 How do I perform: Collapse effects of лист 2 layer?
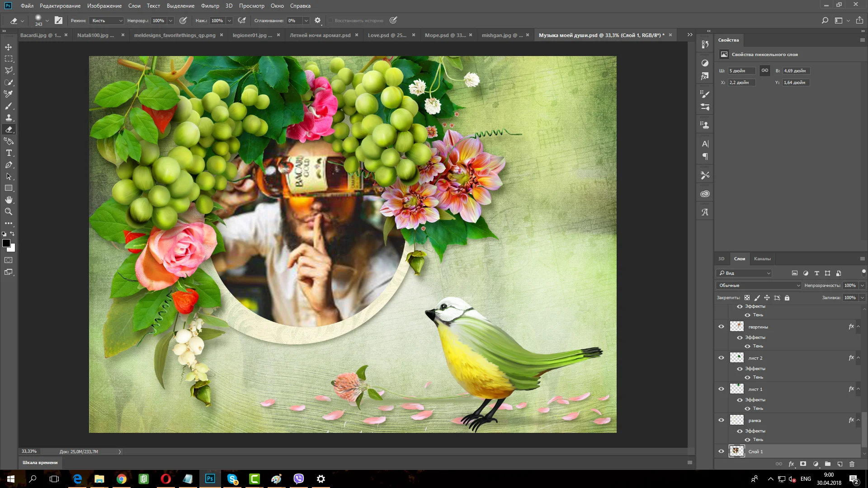point(858,358)
